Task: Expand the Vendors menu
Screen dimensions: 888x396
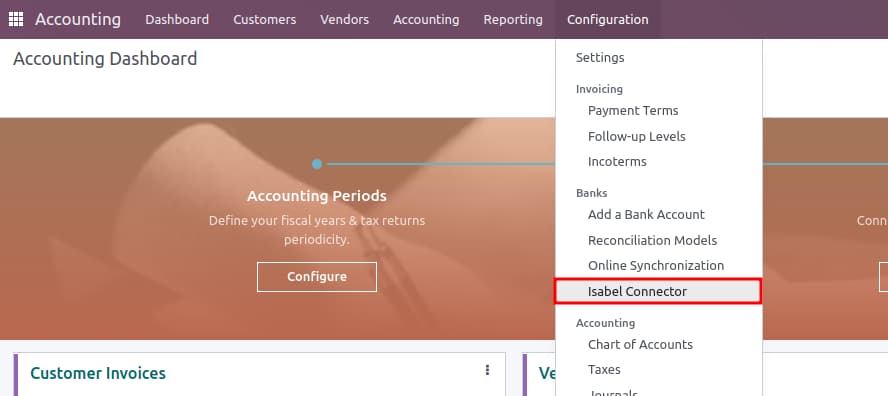Action: (x=344, y=19)
